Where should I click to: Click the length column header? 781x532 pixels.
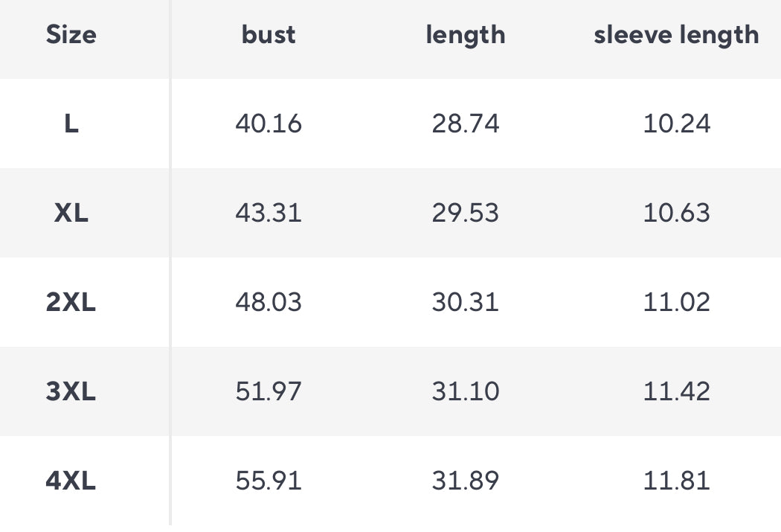(466, 35)
